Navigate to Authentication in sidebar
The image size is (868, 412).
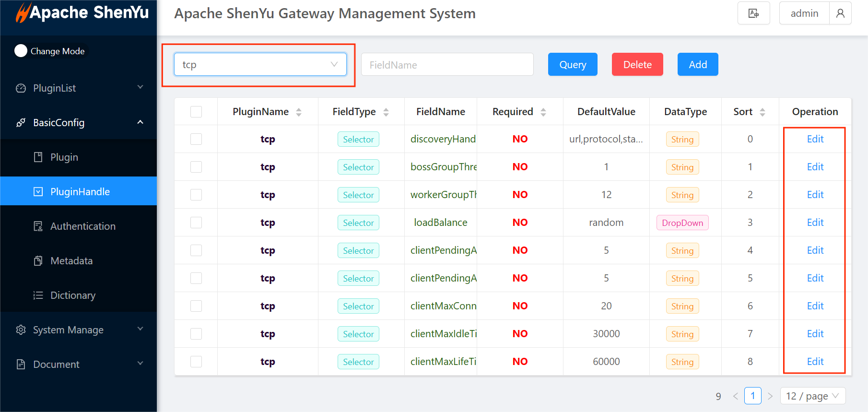point(83,226)
